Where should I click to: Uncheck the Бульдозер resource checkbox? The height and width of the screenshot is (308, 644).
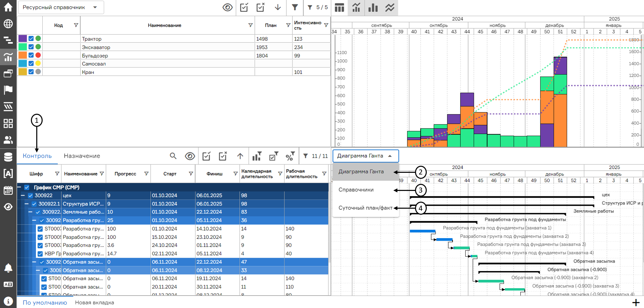pos(31,55)
